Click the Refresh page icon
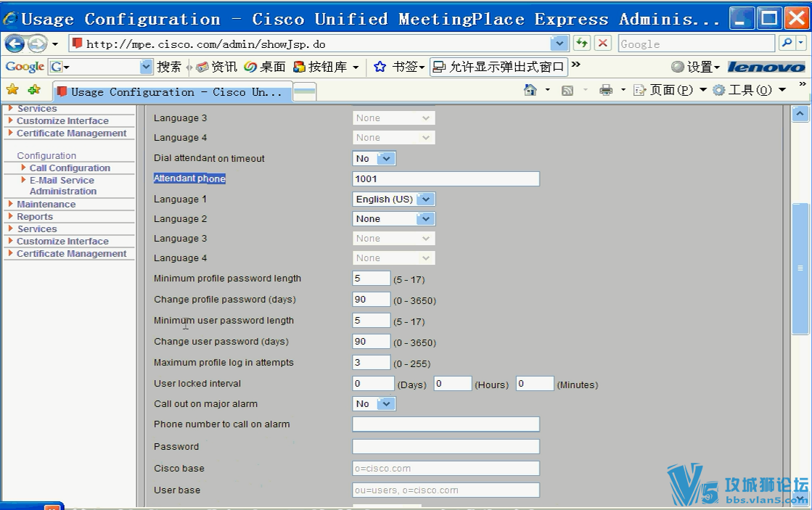812x510 pixels. pos(582,44)
